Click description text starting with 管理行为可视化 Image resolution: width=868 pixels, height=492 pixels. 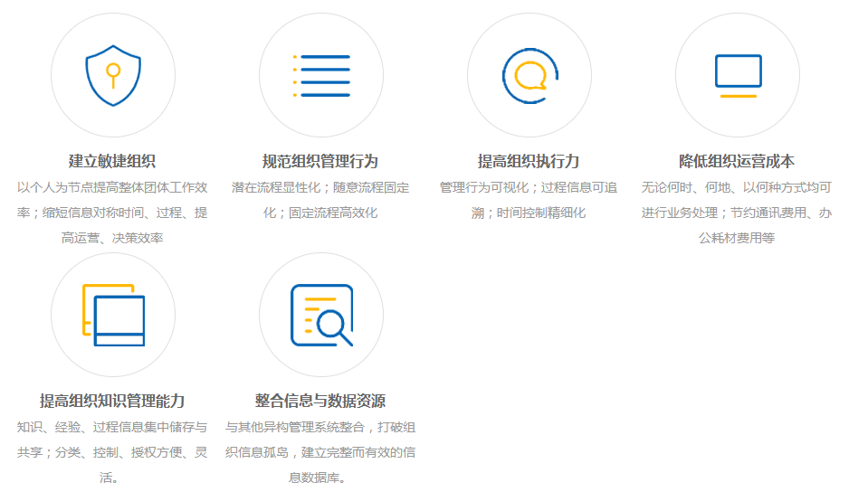(x=529, y=201)
